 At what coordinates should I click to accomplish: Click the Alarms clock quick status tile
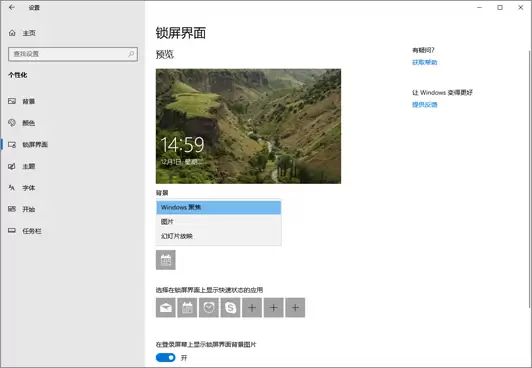pyautogui.click(x=209, y=308)
